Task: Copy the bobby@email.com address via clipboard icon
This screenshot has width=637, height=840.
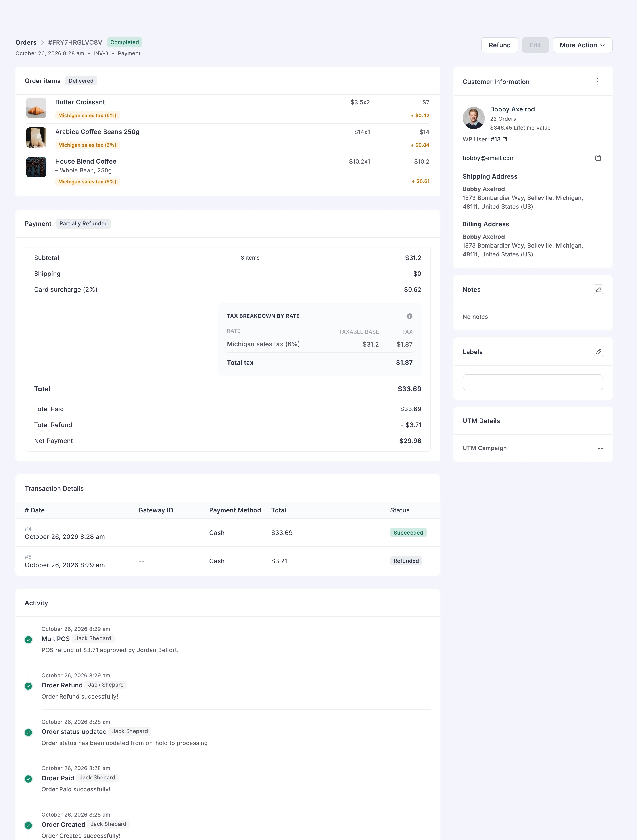Action: click(598, 158)
